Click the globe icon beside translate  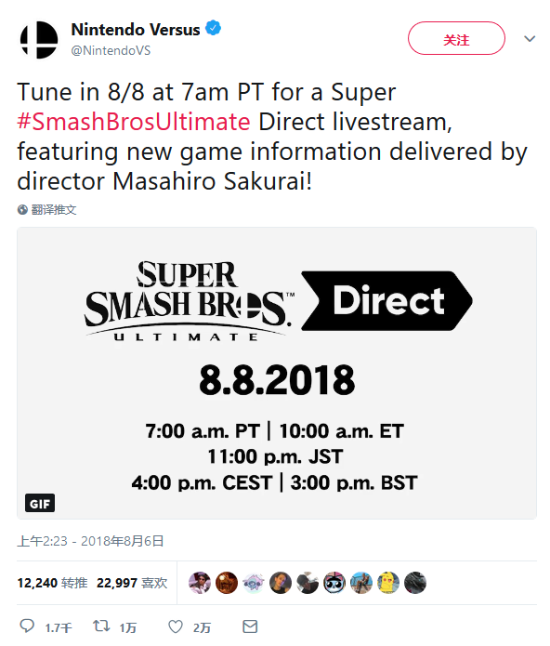(22, 210)
